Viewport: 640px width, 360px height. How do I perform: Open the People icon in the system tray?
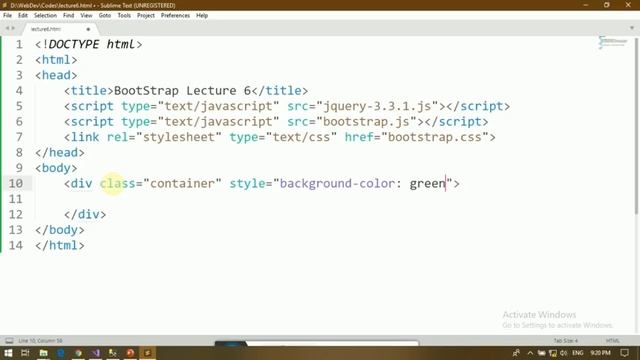pos(516,353)
